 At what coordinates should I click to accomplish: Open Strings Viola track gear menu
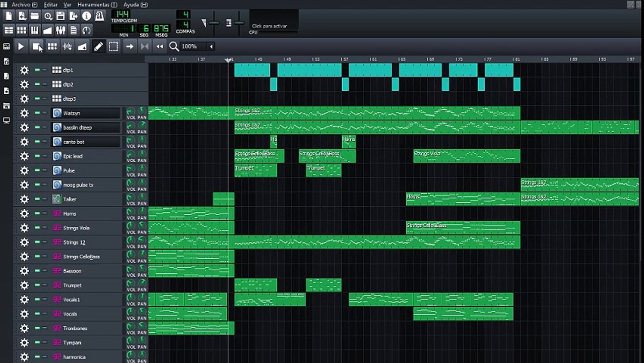point(24,228)
